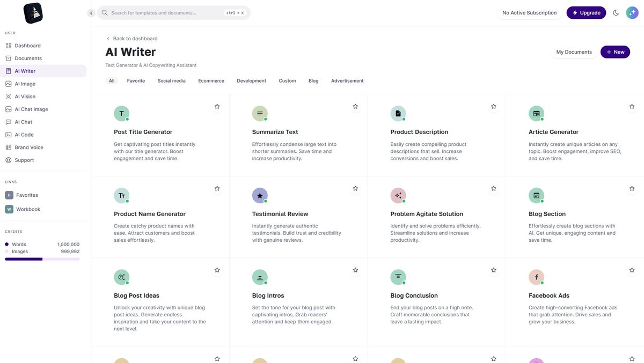Click the Blog Post Ideas icon
The image size is (644, 363).
[x=121, y=277]
